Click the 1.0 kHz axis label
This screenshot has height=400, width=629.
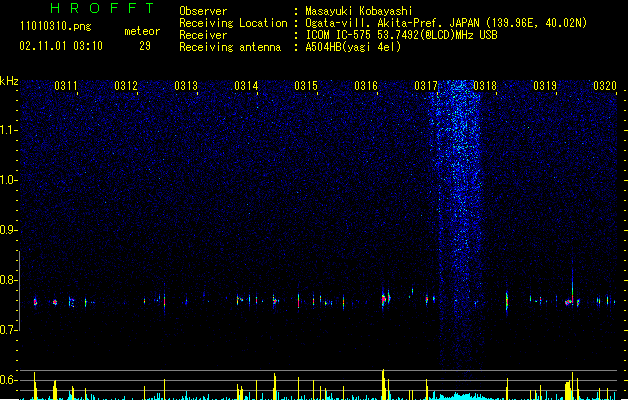click(8, 180)
